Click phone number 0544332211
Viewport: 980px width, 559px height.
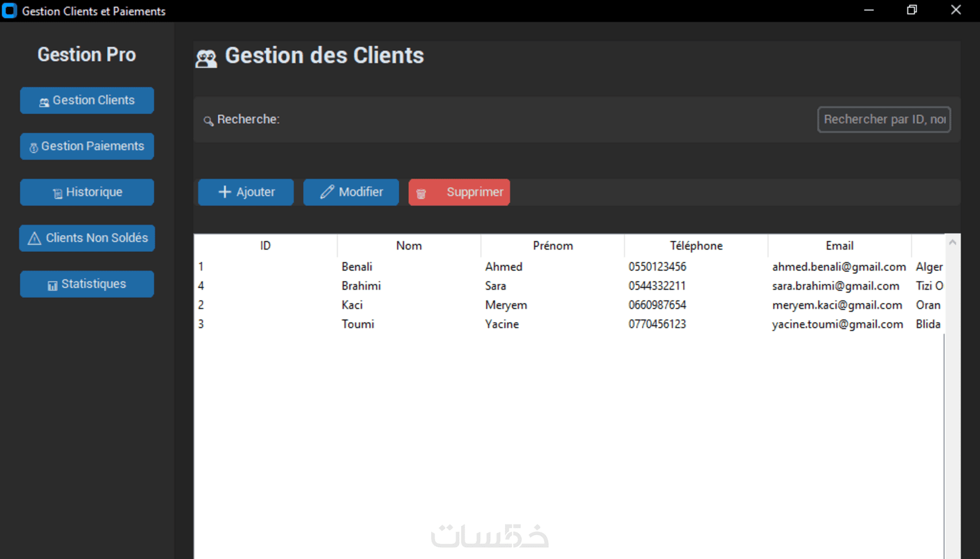(657, 286)
